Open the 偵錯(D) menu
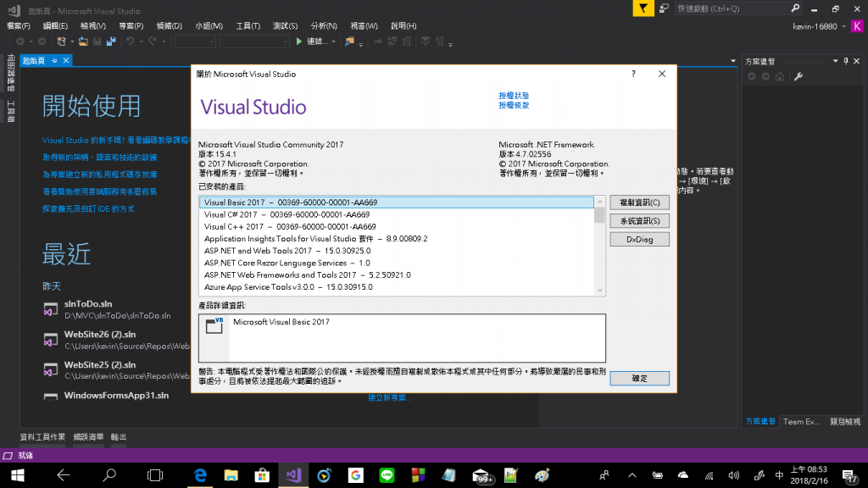Viewport: 868px width, 488px height. 169,26
